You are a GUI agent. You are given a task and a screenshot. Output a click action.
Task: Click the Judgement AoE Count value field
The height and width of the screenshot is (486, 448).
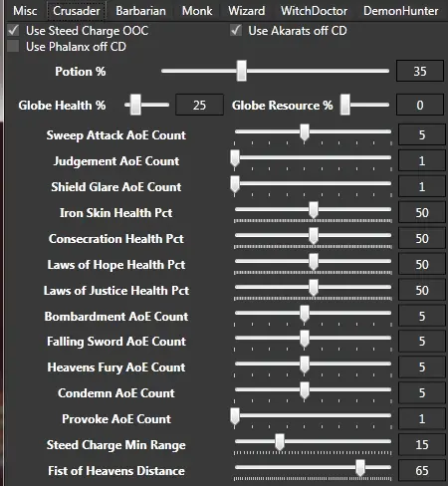[422, 161]
